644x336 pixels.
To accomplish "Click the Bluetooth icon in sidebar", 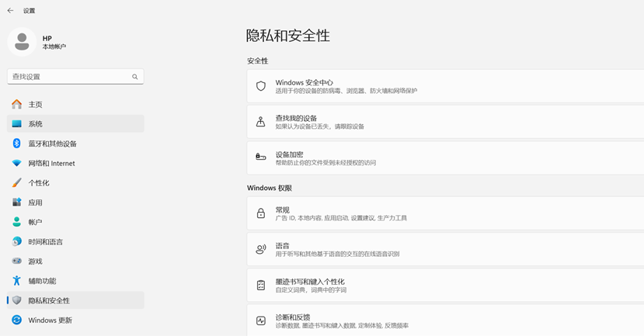I will 16,144.
